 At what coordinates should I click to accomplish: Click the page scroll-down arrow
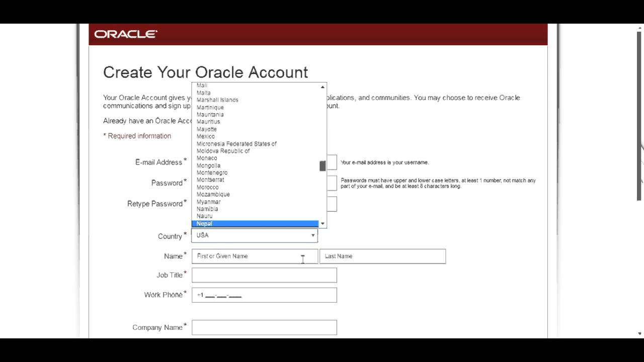(x=640, y=333)
